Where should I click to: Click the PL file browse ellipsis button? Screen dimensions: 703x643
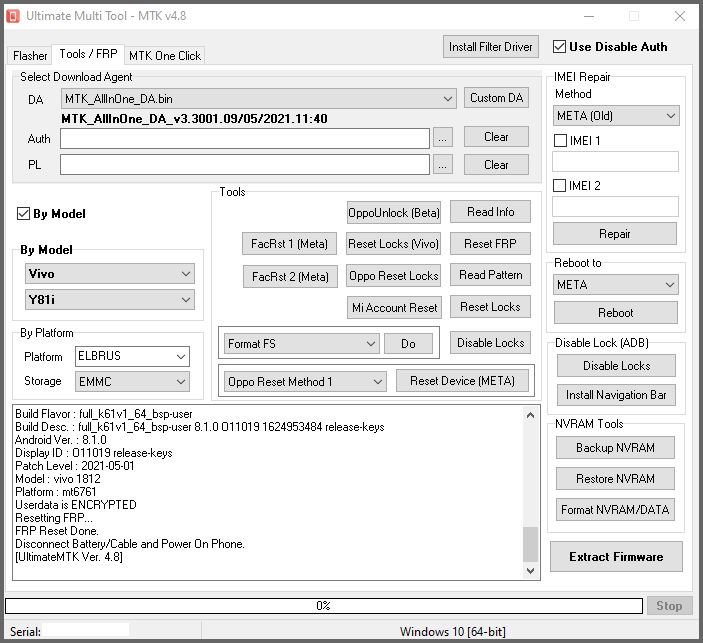pos(444,165)
